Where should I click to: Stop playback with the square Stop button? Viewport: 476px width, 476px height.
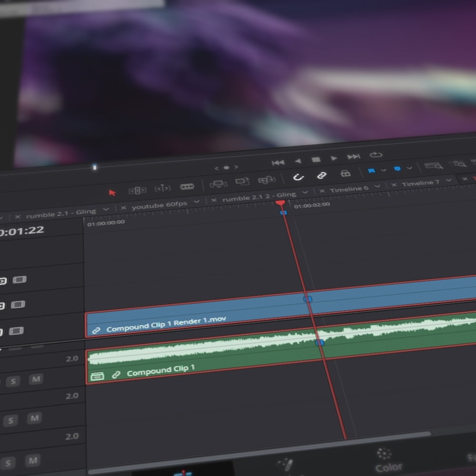(316, 159)
